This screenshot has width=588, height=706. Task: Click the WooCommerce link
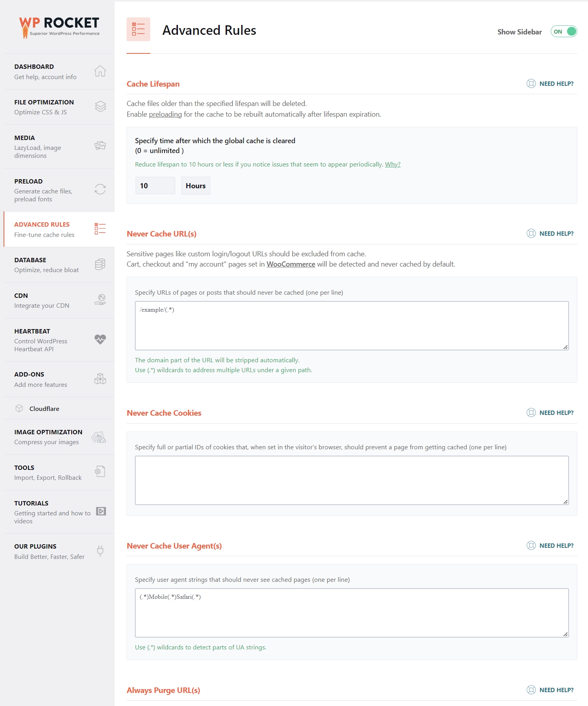(291, 264)
